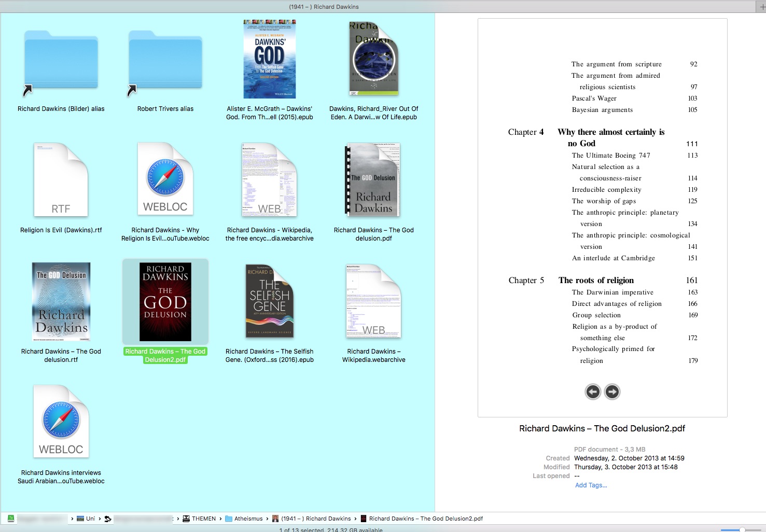Click the next page arrow in preview

point(612,391)
